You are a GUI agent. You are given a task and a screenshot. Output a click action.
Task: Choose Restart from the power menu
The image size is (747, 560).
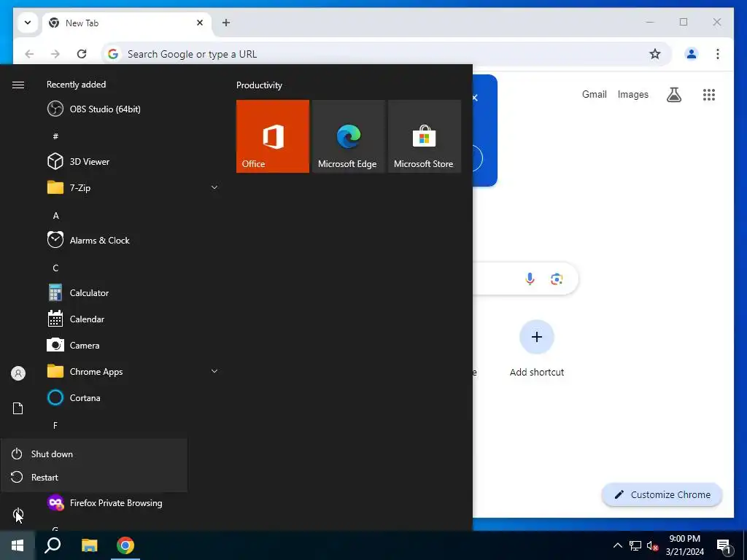coord(94,477)
